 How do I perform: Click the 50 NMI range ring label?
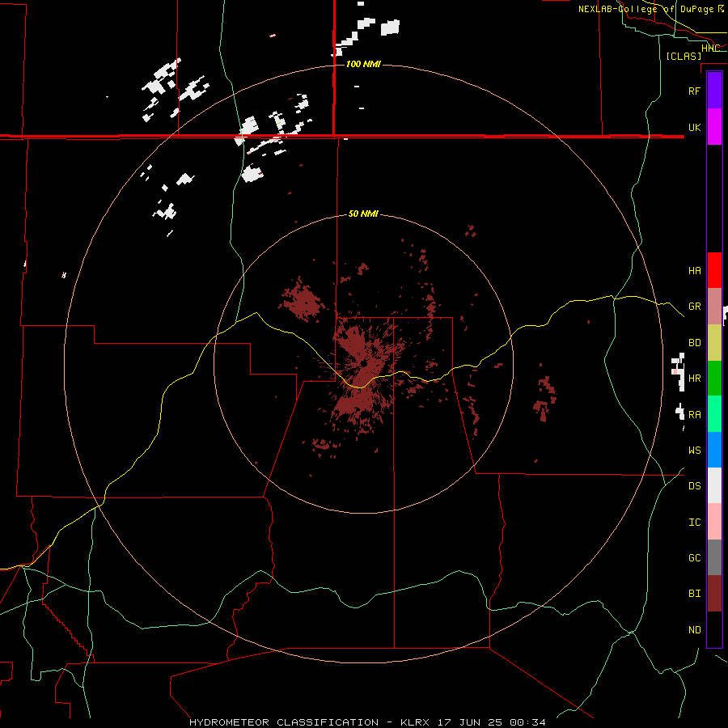(363, 214)
